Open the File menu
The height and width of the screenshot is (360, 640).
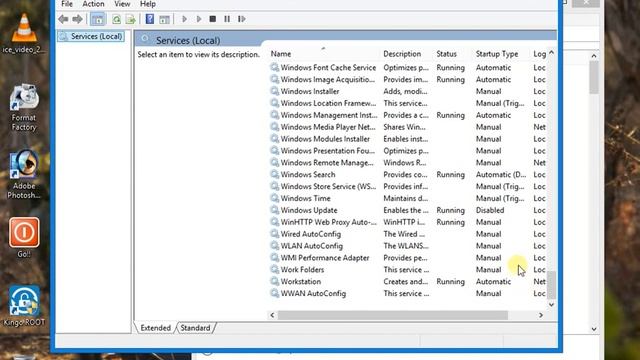coord(67,4)
